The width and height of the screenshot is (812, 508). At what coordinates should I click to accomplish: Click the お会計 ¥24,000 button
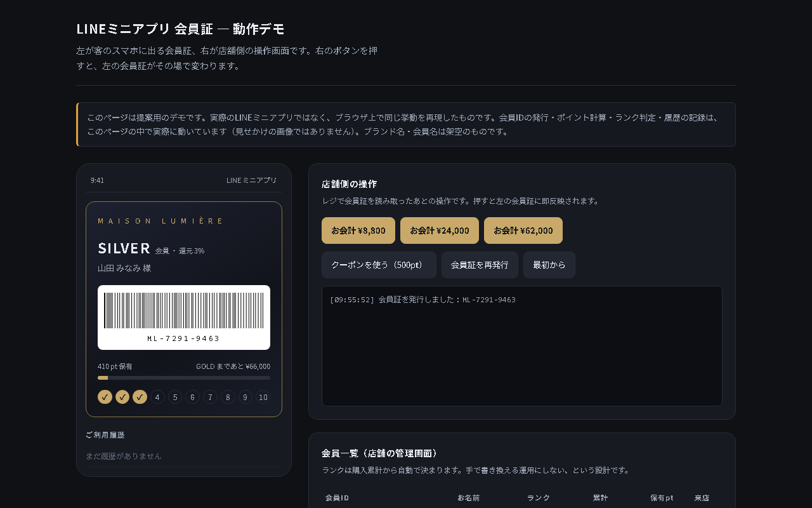point(440,231)
